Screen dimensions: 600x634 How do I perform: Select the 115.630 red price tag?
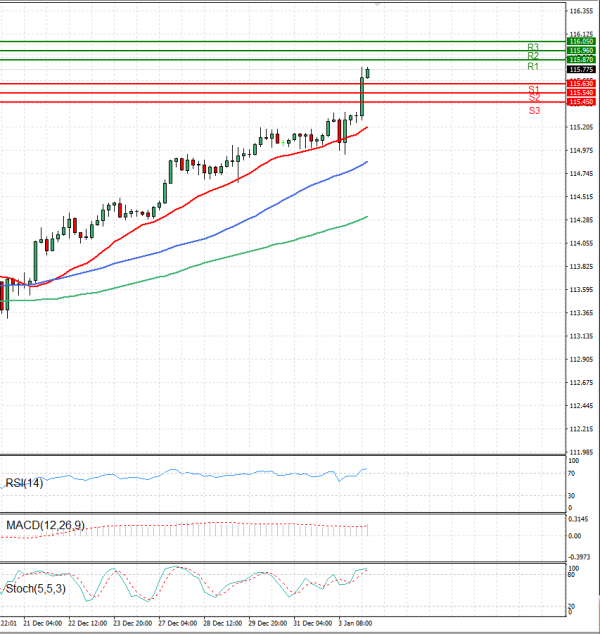(581, 83)
